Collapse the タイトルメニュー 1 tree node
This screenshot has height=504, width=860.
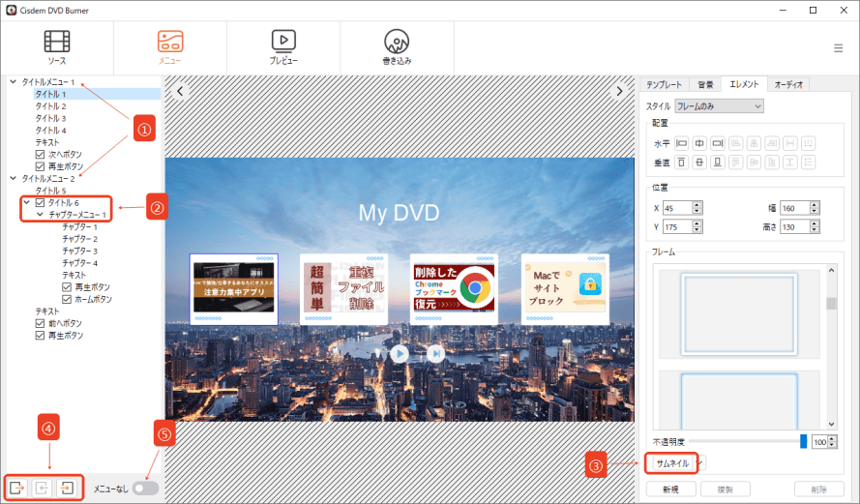[x=13, y=82]
